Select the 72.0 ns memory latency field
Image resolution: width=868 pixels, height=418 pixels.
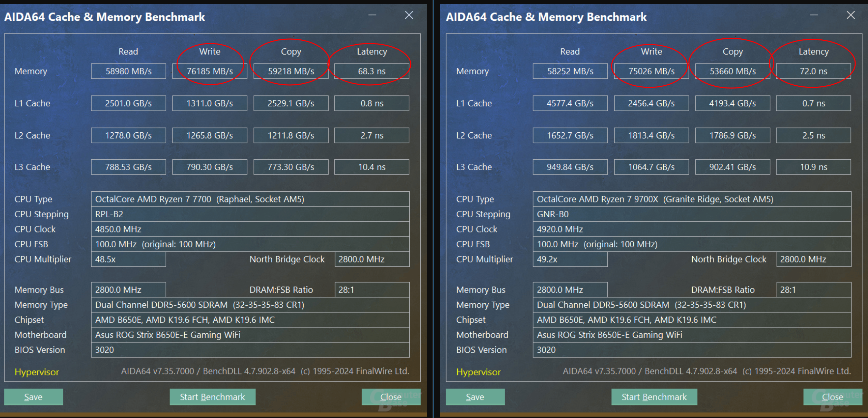point(813,71)
